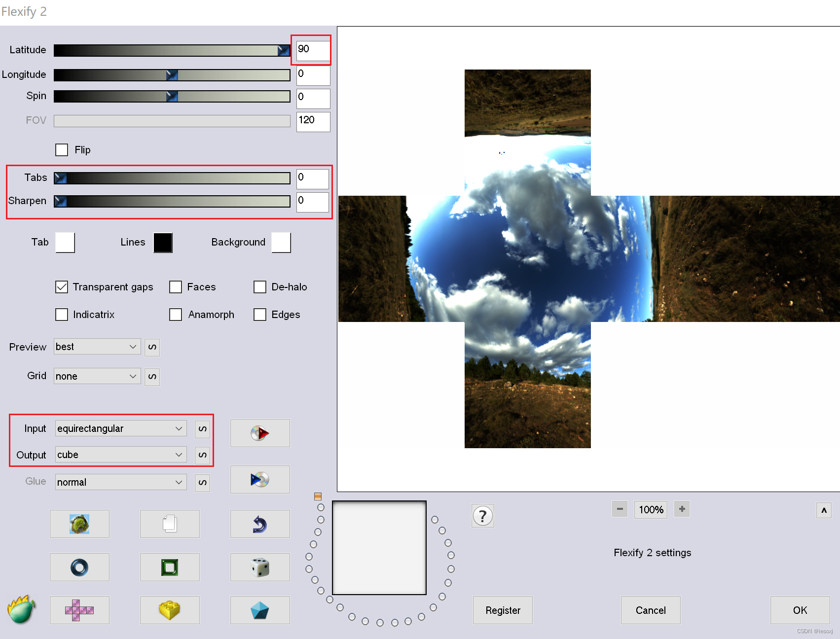This screenshot has width=840, height=639.
Task: Select the little planet preset icon
Action: point(79,524)
